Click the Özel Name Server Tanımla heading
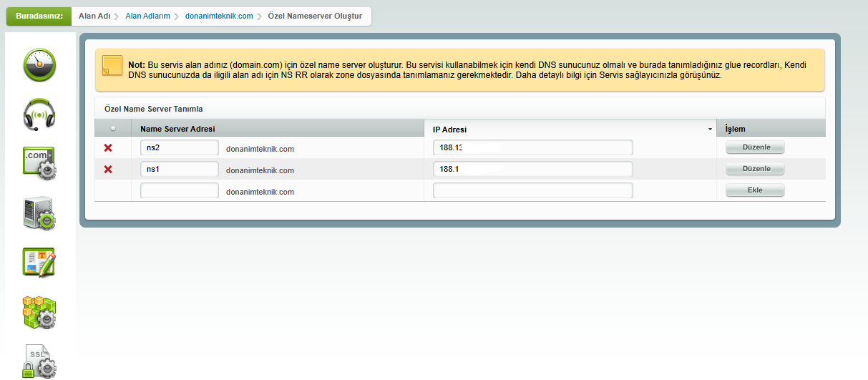The height and width of the screenshot is (380, 868). tap(154, 109)
